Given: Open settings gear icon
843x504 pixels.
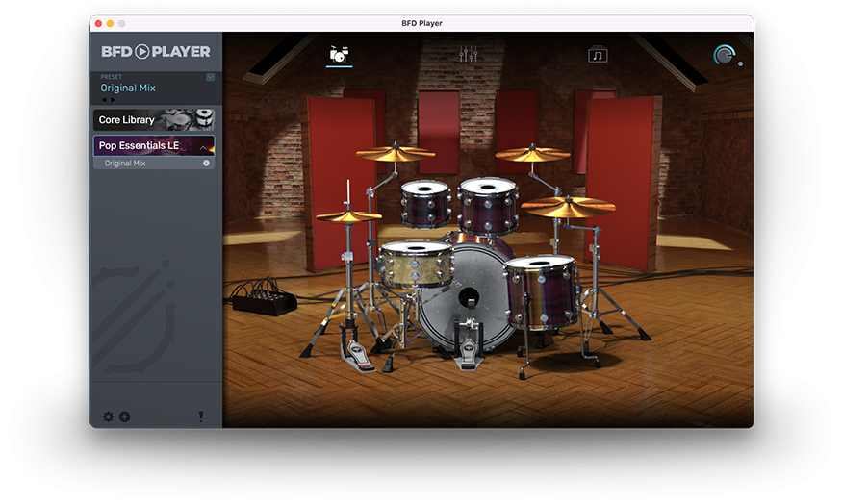Looking at the screenshot, I should pyautogui.click(x=108, y=417).
